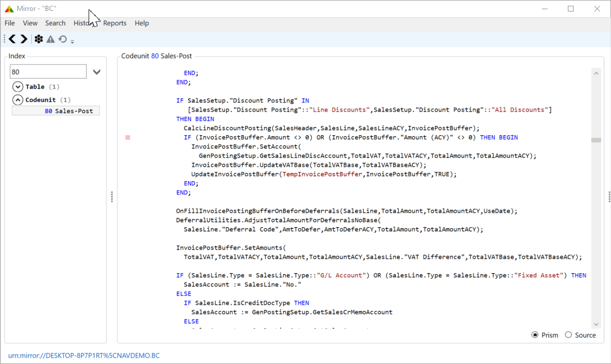611x364 pixels.
Task: Click OnFillInvoicePostingBufferOnBeforeDeferrals in code
Action: 258,211
